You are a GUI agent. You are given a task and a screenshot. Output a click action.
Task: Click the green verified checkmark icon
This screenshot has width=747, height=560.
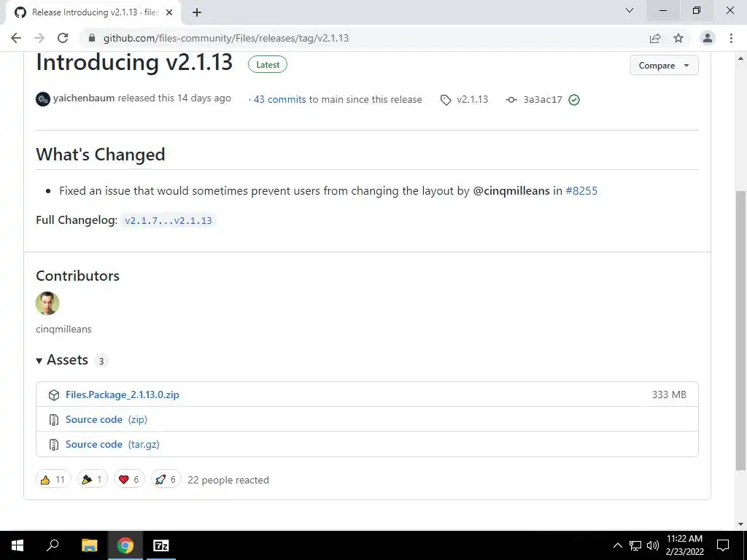(x=574, y=99)
